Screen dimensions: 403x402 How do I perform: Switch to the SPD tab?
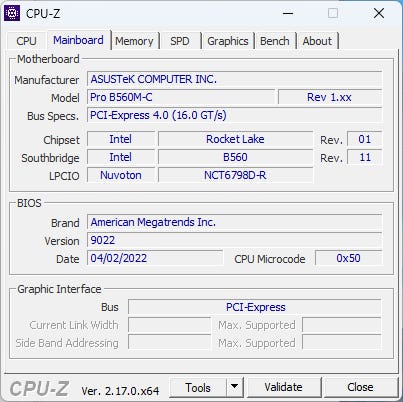[180, 41]
